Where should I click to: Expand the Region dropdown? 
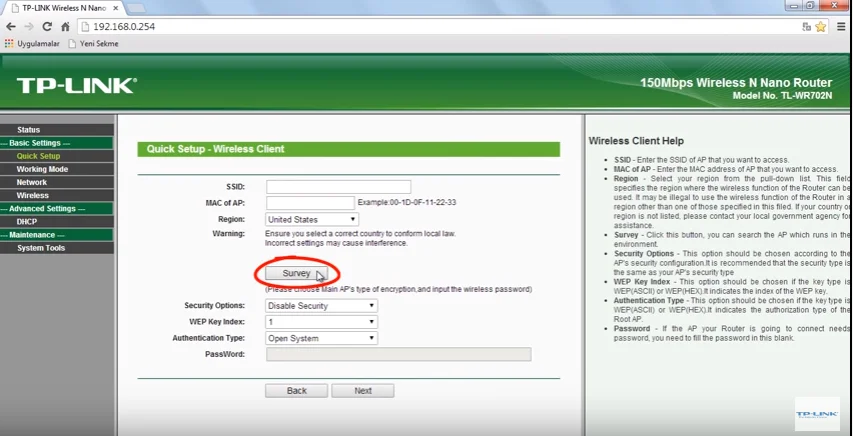312,219
